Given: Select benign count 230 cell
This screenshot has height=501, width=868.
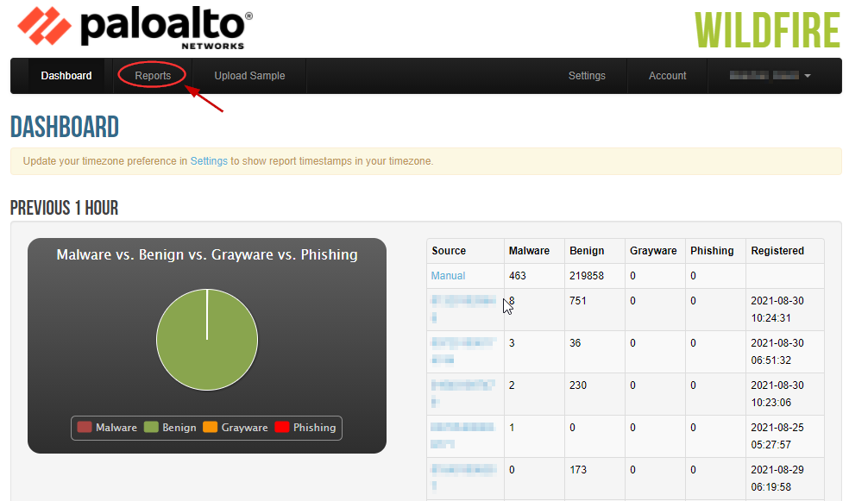Looking at the screenshot, I should pyautogui.click(x=594, y=394).
